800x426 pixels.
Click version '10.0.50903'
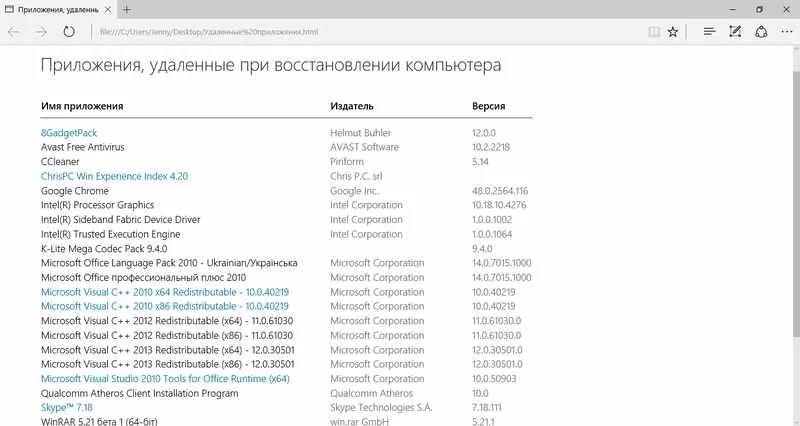[494, 379]
